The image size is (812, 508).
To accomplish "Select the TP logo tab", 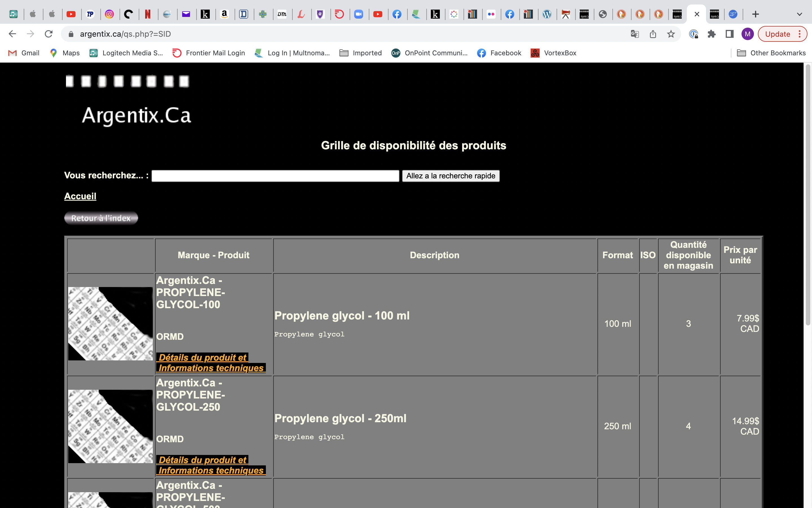I will click(90, 14).
